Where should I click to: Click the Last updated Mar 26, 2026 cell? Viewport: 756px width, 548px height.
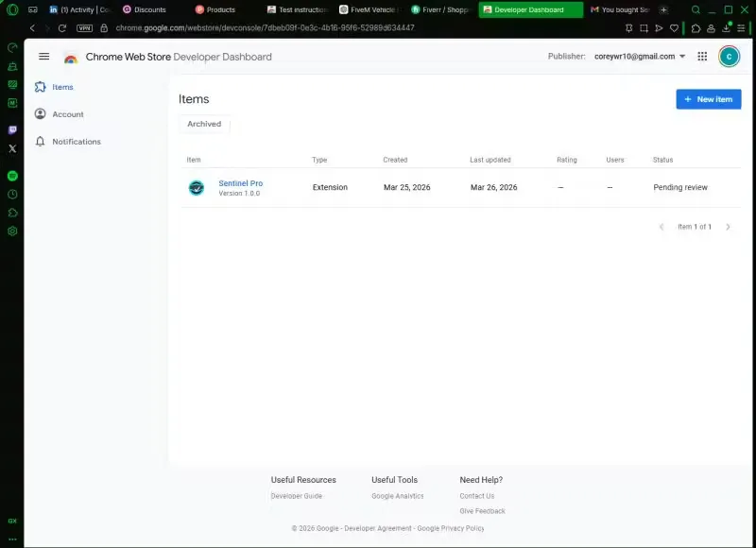[493, 187]
